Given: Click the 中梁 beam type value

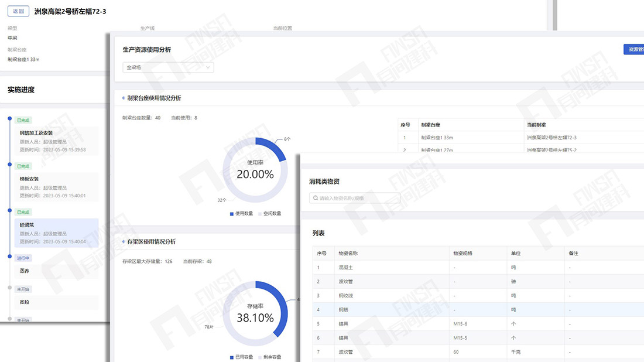Looking at the screenshot, I should 12,38.
